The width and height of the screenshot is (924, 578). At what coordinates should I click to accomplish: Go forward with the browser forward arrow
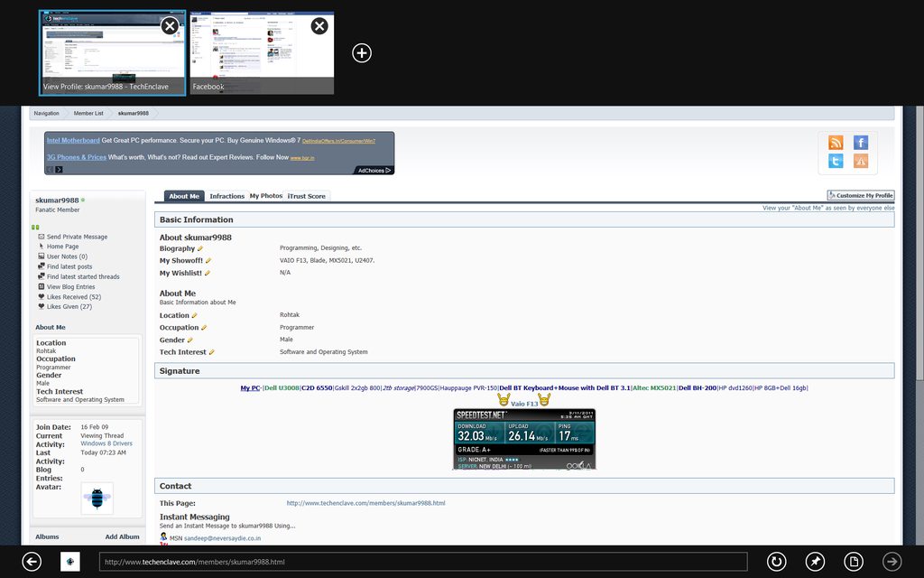tap(892, 562)
